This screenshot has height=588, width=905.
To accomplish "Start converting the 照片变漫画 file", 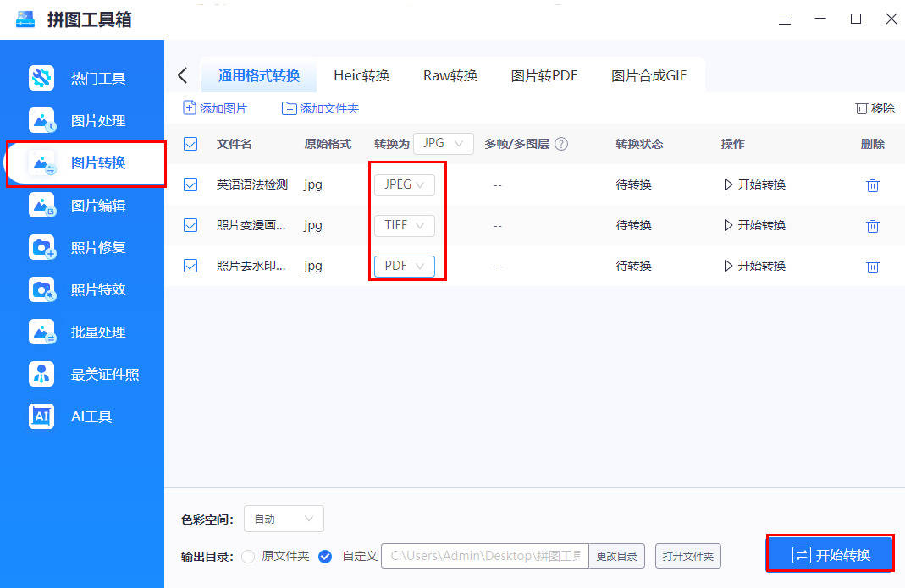I will [x=754, y=225].
